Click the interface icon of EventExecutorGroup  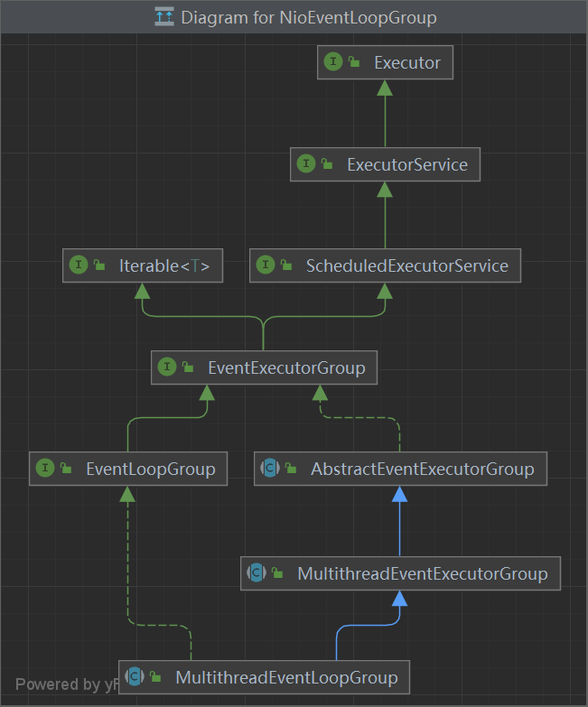167,367
